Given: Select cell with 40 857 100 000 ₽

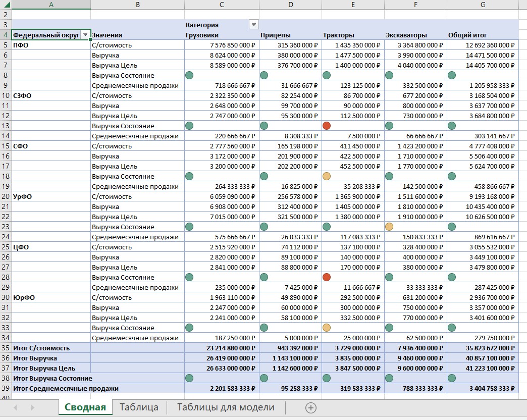Looking at the screenshot, I should 483,358.
